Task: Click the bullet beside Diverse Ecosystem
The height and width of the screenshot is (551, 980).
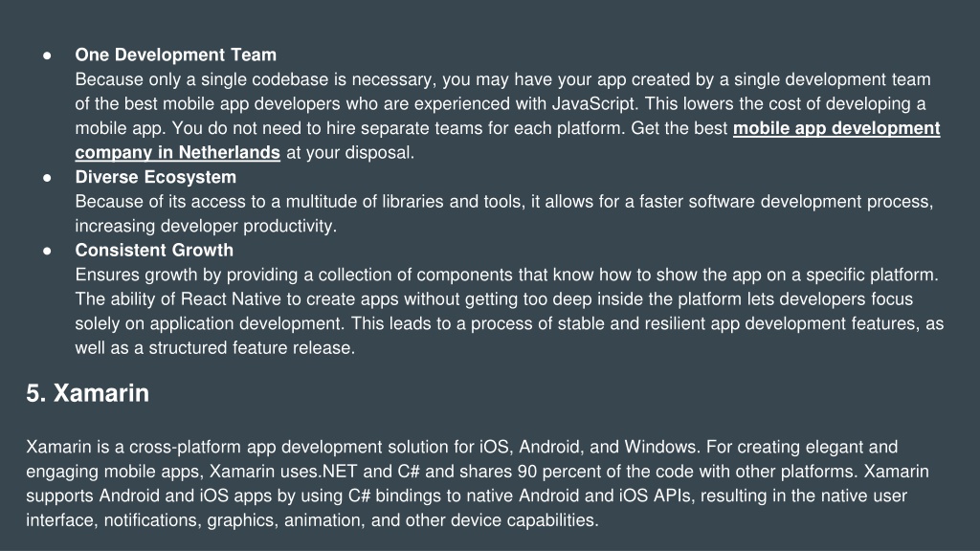Action: click(47, 178)
